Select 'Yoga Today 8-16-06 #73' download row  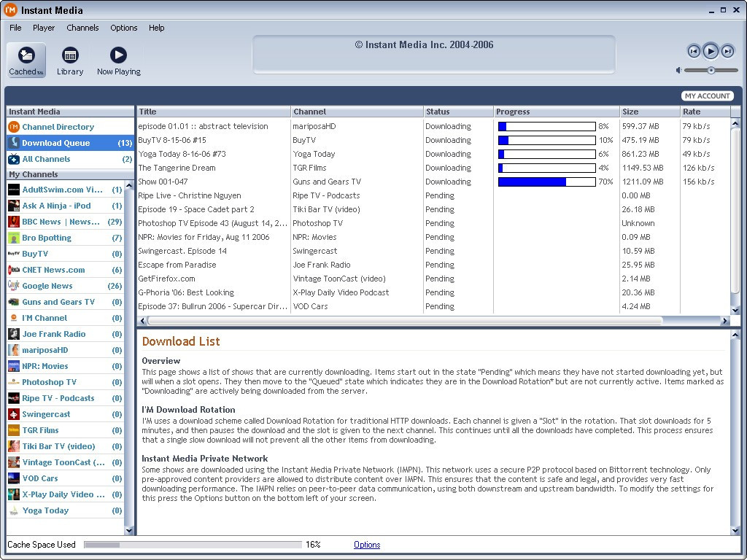pos(433,154)
